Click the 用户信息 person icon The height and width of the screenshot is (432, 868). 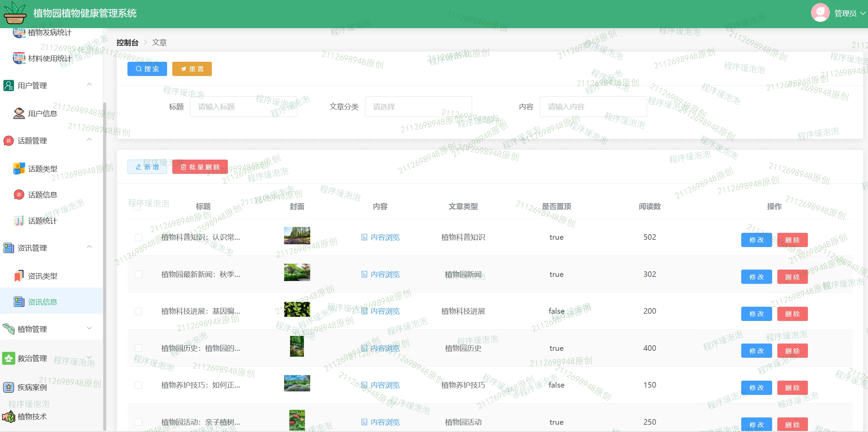19,113
